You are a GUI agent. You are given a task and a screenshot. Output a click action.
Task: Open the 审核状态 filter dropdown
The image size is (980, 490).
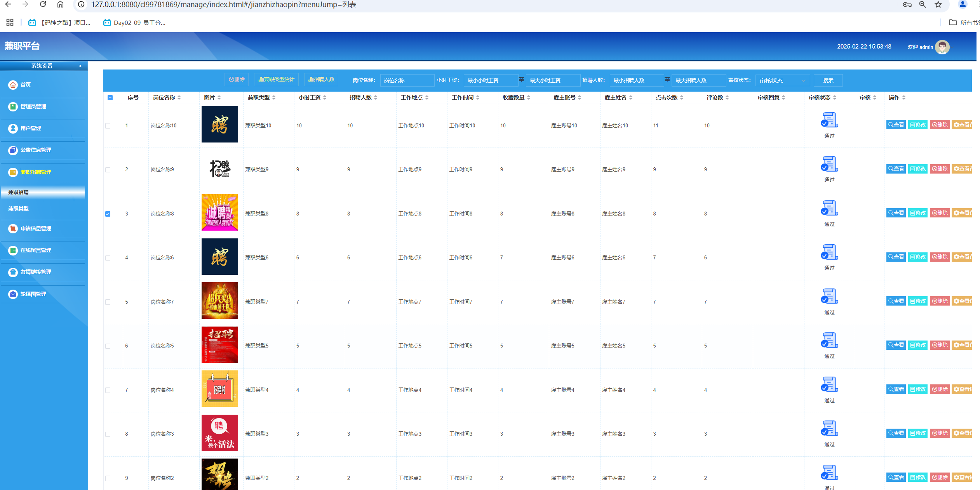click(x=782, y=80)
